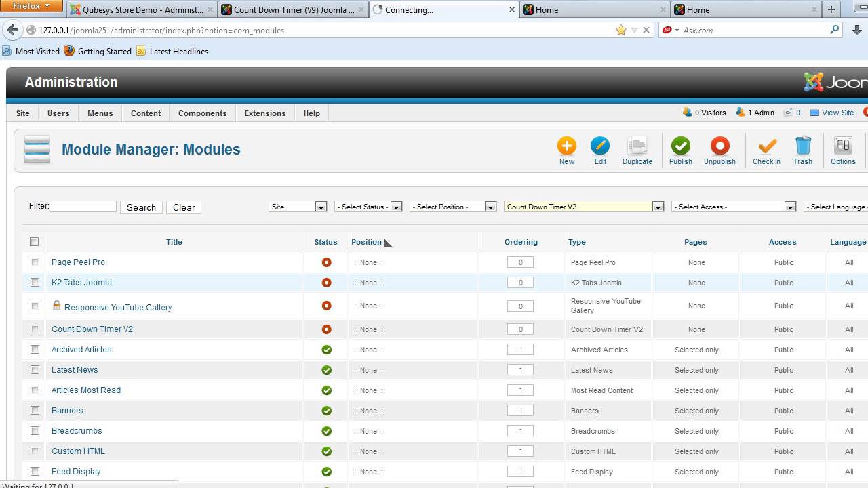Open the Components admin menu

(x=203, y=113)
